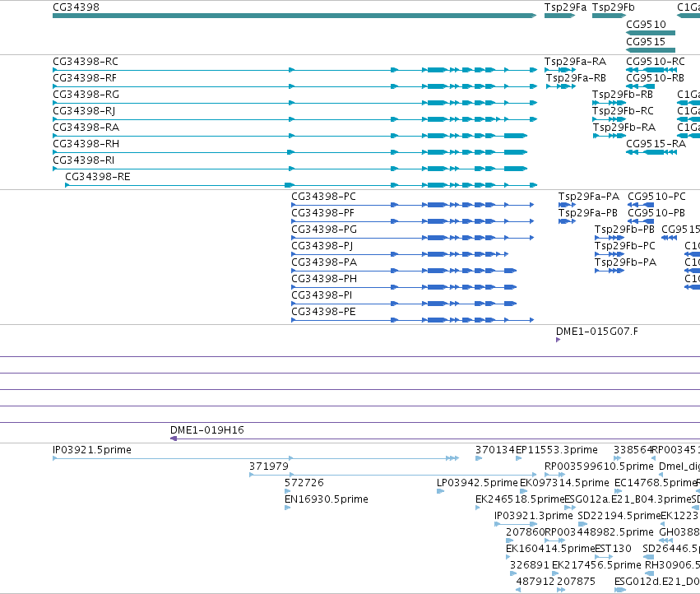Click the CG9510-RB transcript label

(655, 77)
